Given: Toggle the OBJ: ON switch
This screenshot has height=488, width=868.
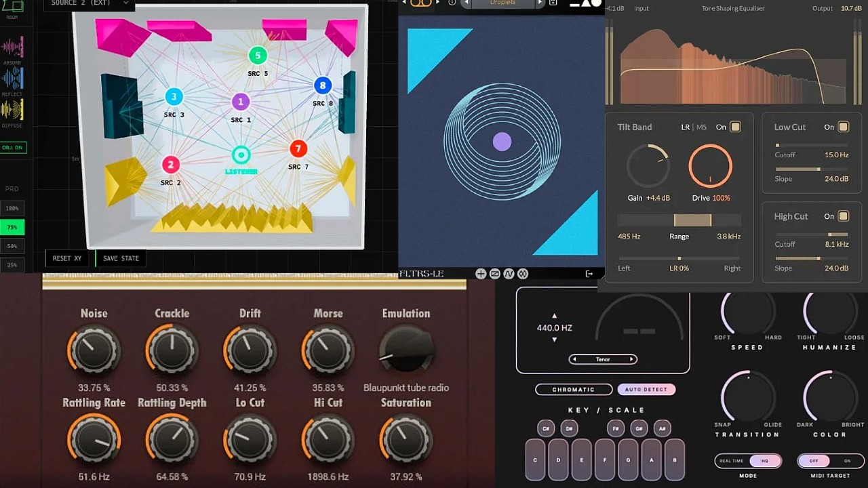Looking at the screenshot, I should (x=14, y=147).
